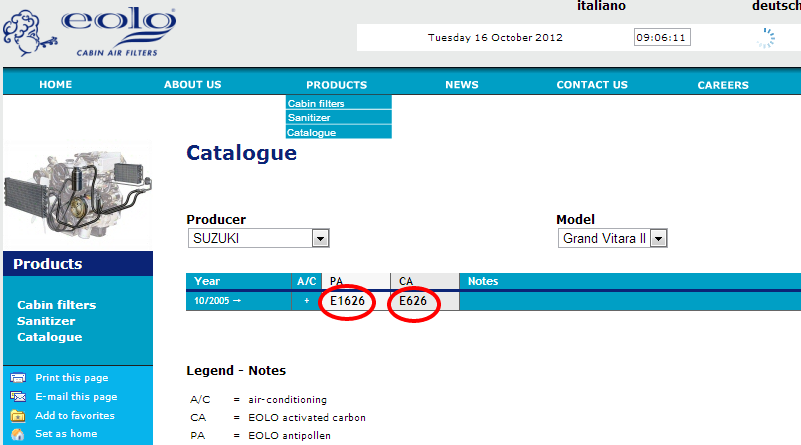Choose Sanitizer from the Products submenu
This screenshot has width=801, height=445.
(309, 117)
